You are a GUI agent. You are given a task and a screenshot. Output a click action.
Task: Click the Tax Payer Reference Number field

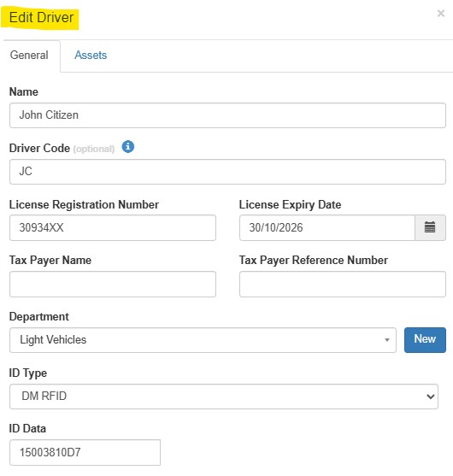click(343, 284)
